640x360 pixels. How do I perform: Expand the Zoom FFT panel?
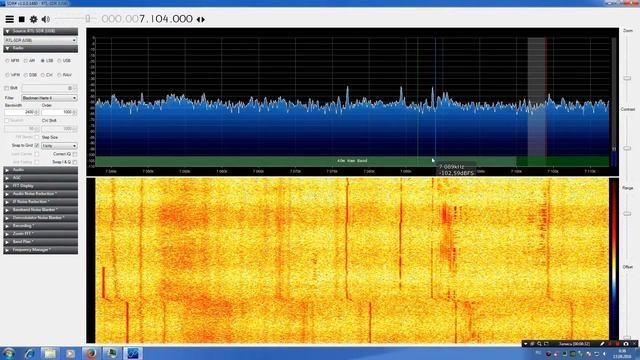pyautogui.click(x=40, y=234)
